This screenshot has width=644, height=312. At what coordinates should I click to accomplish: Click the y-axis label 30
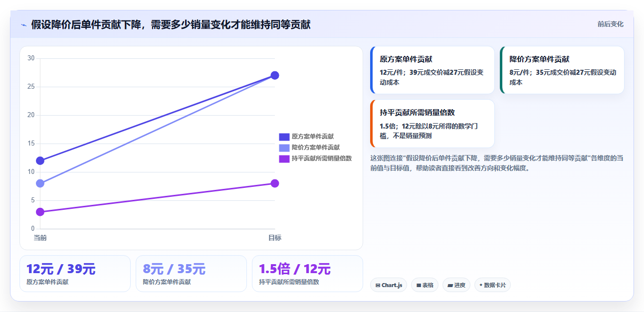31,58
